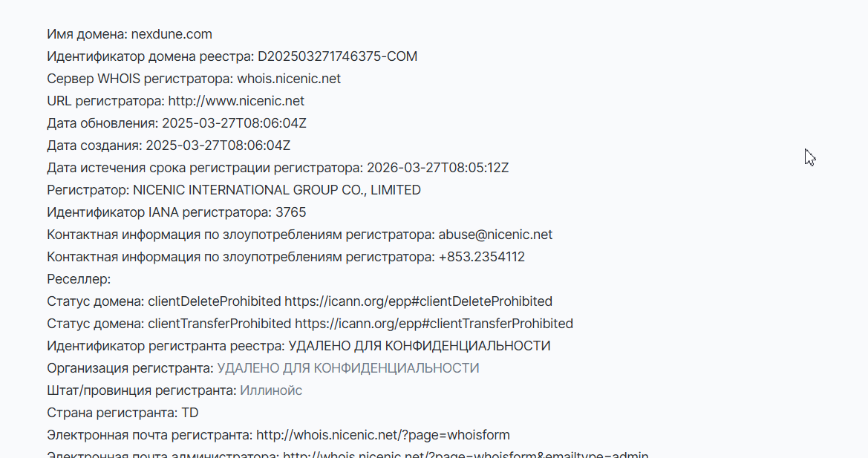Click the redacted registry registrant ID value
Image resolution: width=868 pixels, height=458 pixels.
click(x=420, y=346)
